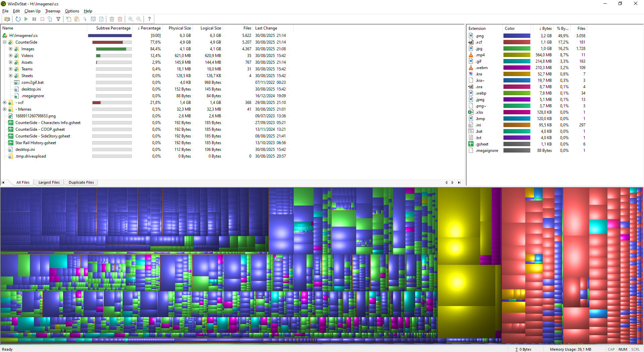Expand the - xcf folder

pyautogui.click(x=5, y=103)
